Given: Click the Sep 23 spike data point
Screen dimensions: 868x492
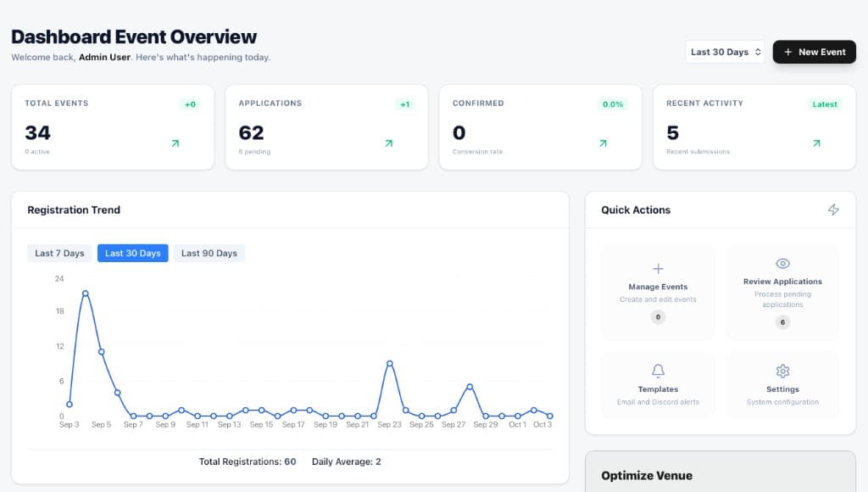Looking at the screenshot, I should click(390, 363).
